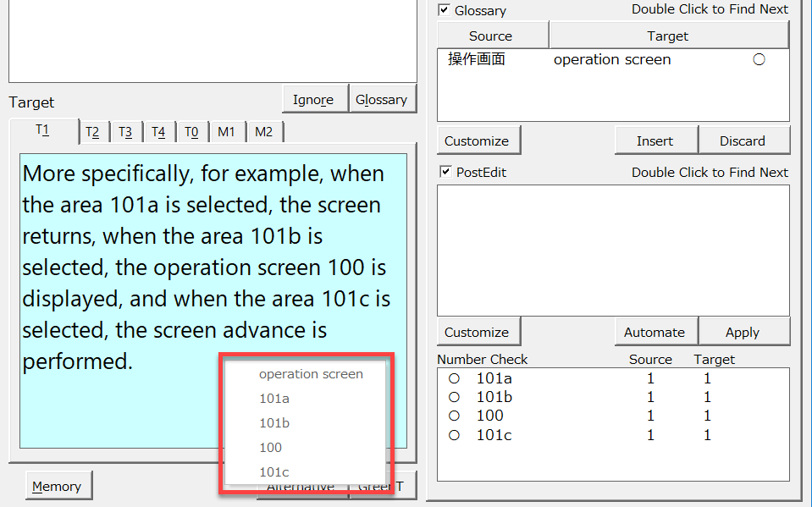Click inside the target translation text area
The image size is (812, 507).
pyautogui.click(x=119, y=406)
